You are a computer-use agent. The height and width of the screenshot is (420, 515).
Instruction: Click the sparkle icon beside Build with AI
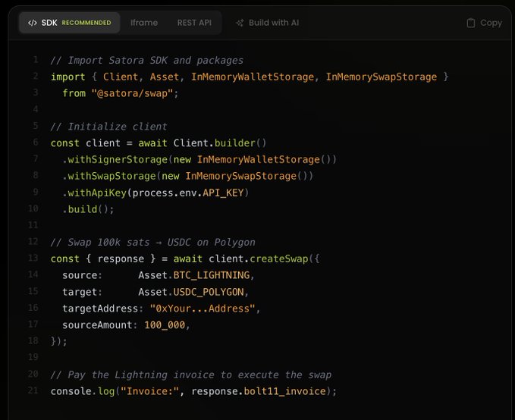[x=240, y=23]
